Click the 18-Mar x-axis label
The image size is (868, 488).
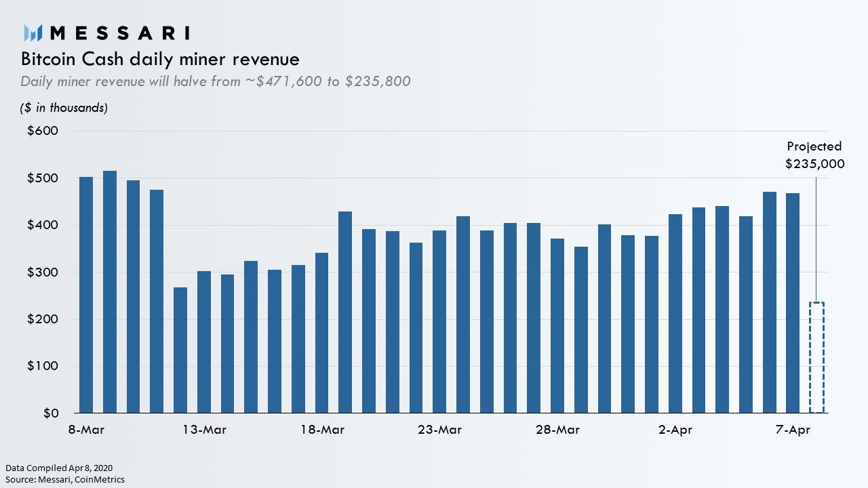pos(321,430)
